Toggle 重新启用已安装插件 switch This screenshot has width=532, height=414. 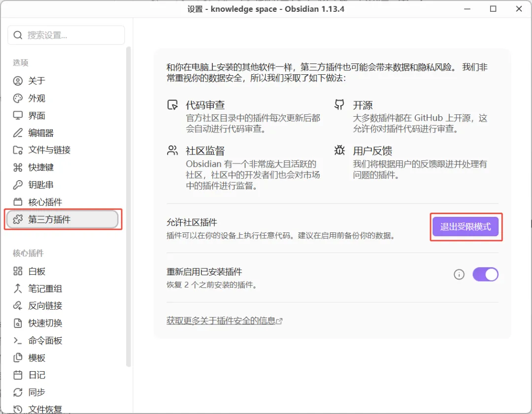tap(485, 274)
